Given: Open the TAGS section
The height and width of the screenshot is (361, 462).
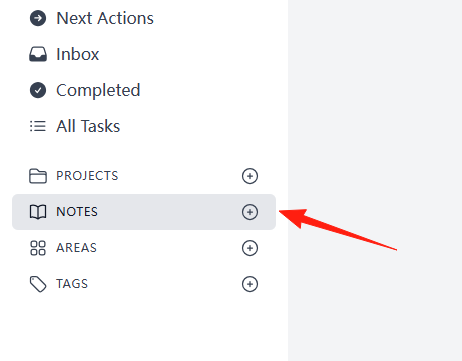Looking at the screenshot, I should 72,284.
